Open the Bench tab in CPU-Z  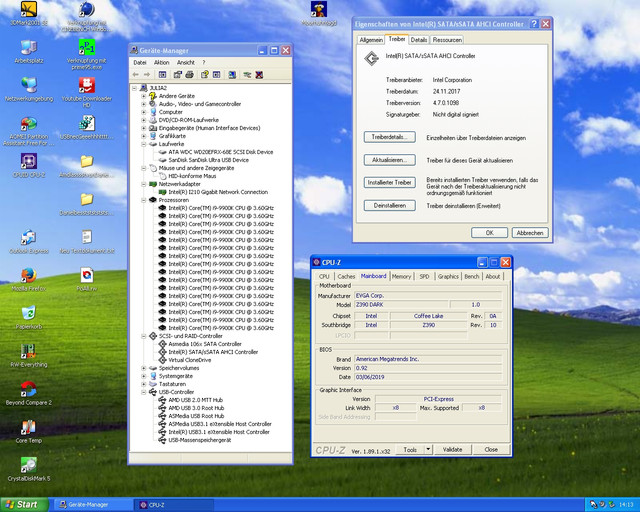471,276
